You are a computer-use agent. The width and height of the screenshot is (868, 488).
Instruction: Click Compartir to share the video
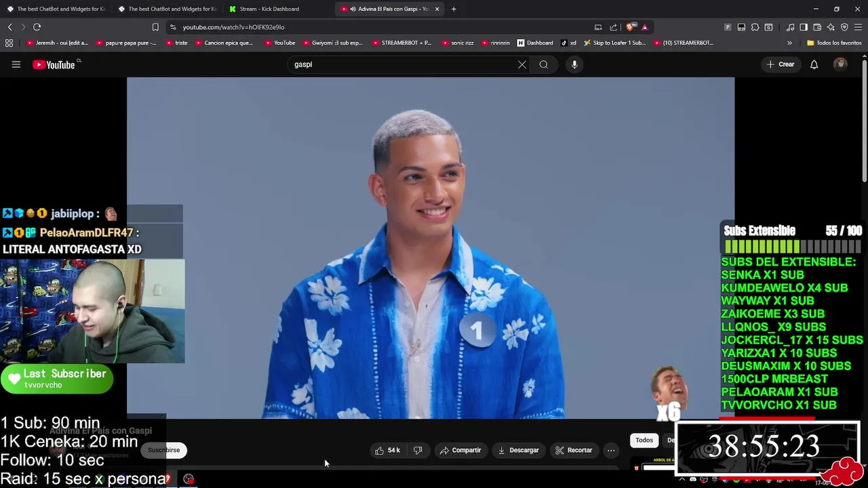click(460, 450)
